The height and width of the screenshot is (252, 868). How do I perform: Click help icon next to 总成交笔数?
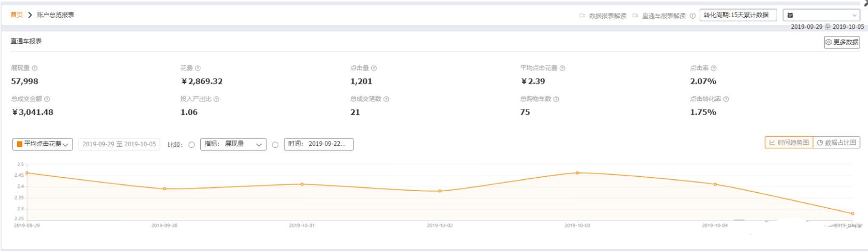pyautogui.click(x=386, y=99)
